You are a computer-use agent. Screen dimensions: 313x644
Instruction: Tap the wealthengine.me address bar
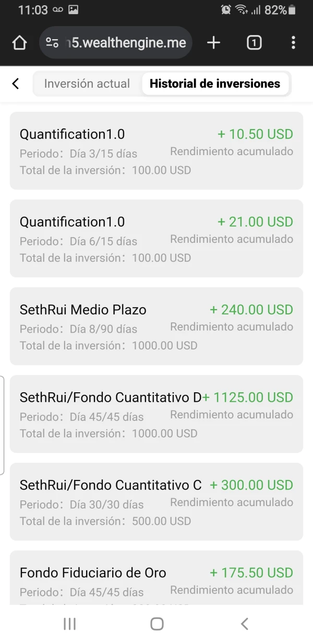click(x=128, y=43)
